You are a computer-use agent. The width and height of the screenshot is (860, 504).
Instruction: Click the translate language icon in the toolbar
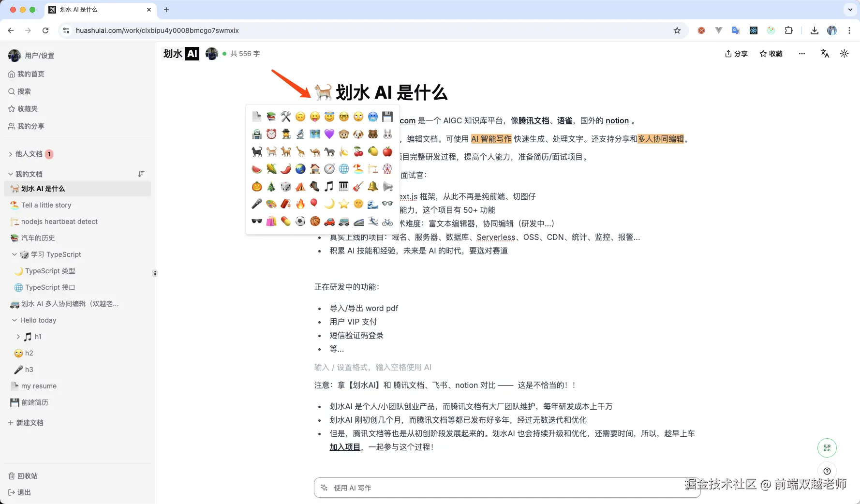(x=825, y=54)
